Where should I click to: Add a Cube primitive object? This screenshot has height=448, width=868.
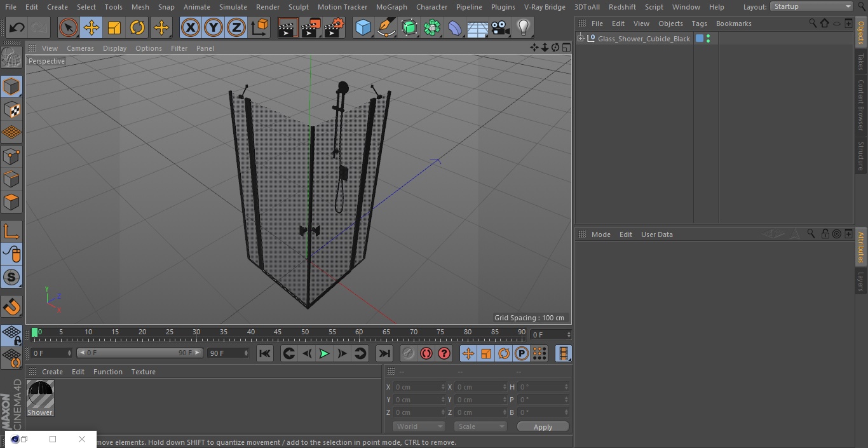(x=363, y=28)
